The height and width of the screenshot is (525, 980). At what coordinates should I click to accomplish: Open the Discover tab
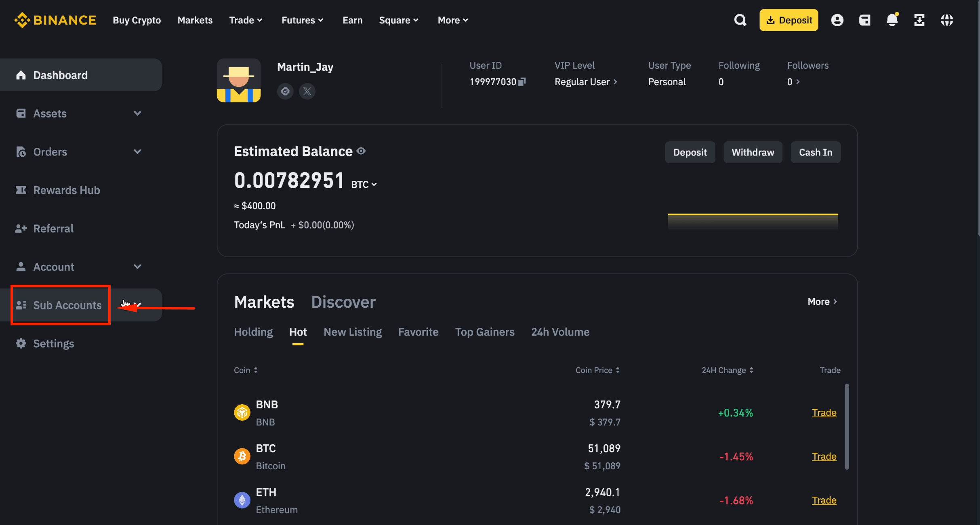pos(343,302)
